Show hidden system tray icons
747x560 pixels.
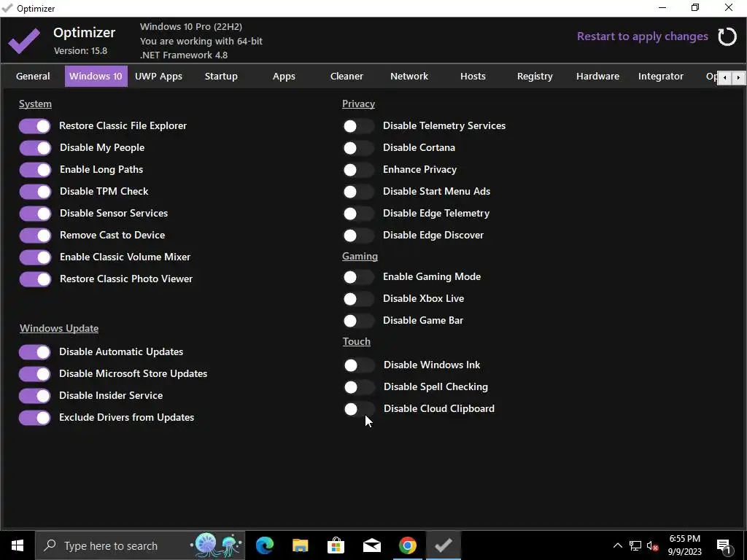[617, 545]
